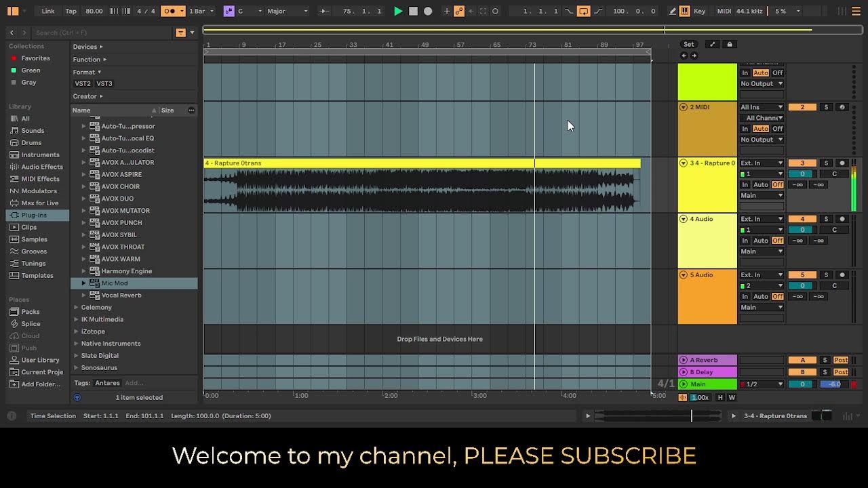Click the A Reverb Post button
The width and height of the screenshot is (868, 488).
coord(841,360)
